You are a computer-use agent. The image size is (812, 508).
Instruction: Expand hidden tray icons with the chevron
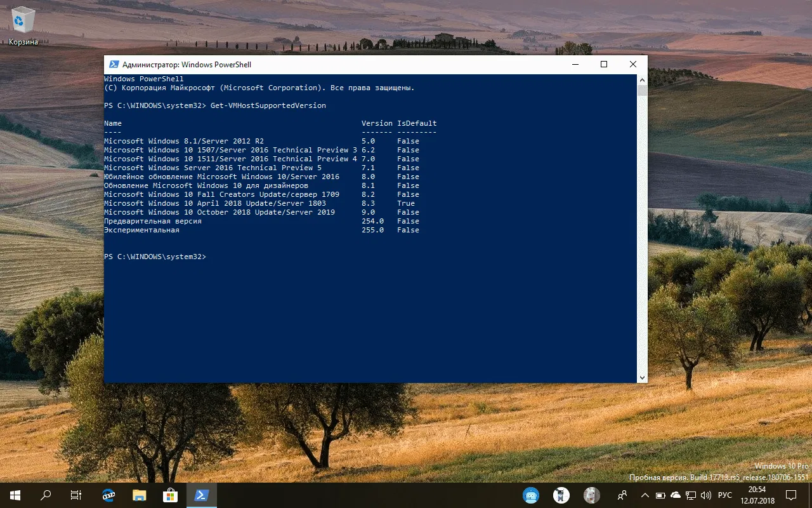644,495
